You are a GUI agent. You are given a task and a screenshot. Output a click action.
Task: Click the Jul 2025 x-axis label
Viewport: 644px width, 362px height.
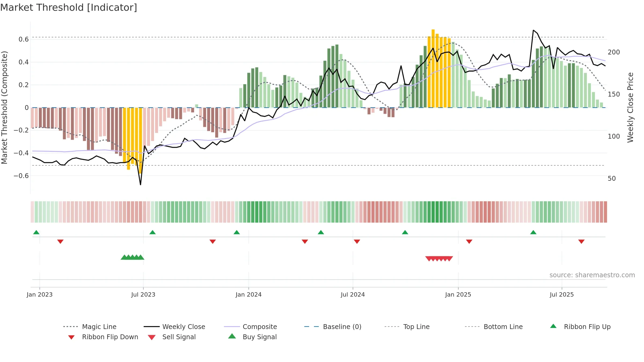[562, 294]
